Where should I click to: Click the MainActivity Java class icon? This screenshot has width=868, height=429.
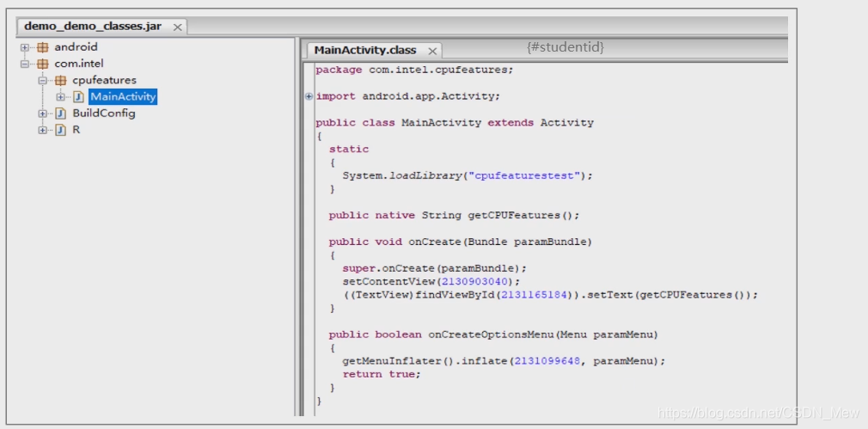pyautogui.click(x=78, y=97)
